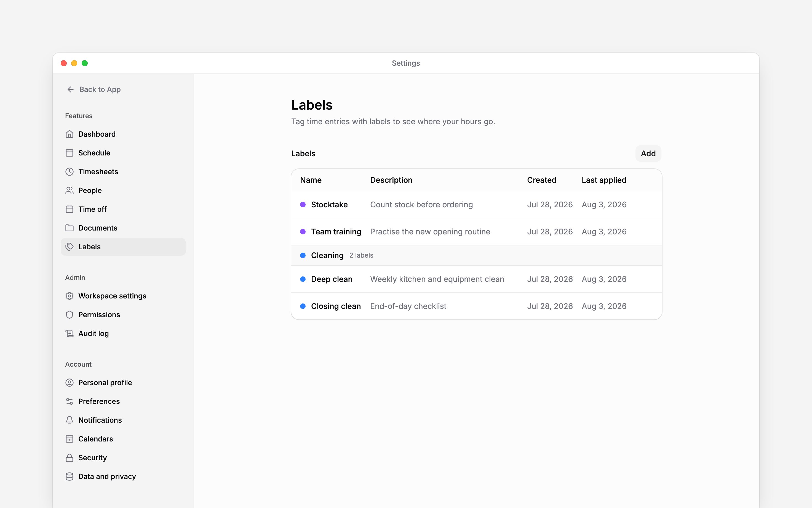Add a new label
Image resolution: width=812 pixels, height=508 pixels.
[648, 154]
